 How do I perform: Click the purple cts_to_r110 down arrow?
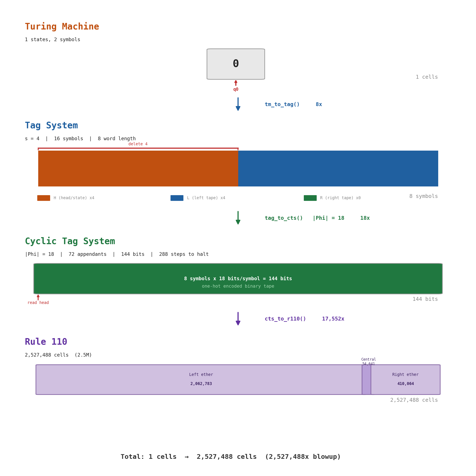[x=238, y=319]
